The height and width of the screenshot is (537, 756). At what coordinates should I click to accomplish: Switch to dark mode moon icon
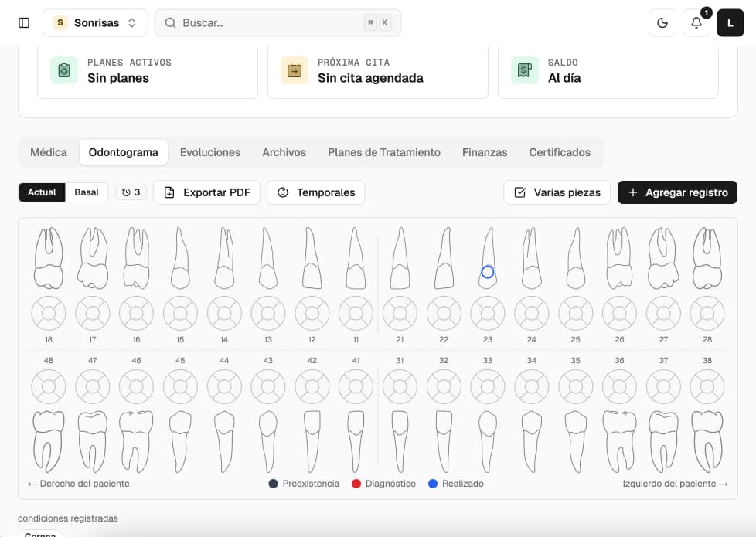[662, 22]
